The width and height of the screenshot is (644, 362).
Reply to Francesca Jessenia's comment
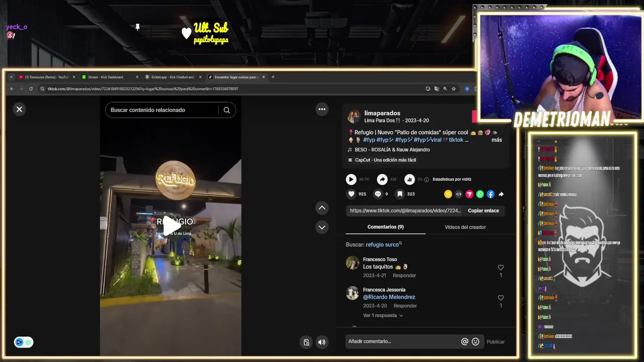point(405,306)
